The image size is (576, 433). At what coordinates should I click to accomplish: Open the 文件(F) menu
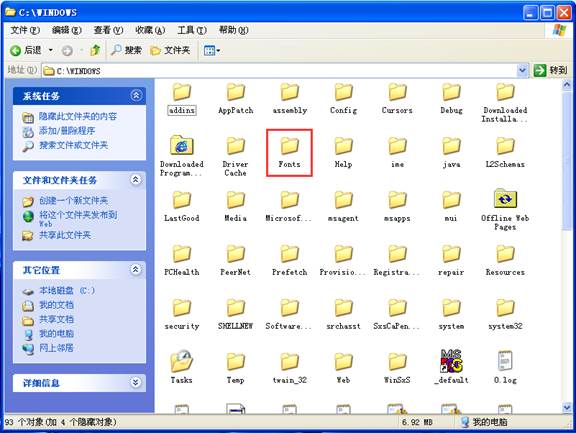click(x=25, y=30)
